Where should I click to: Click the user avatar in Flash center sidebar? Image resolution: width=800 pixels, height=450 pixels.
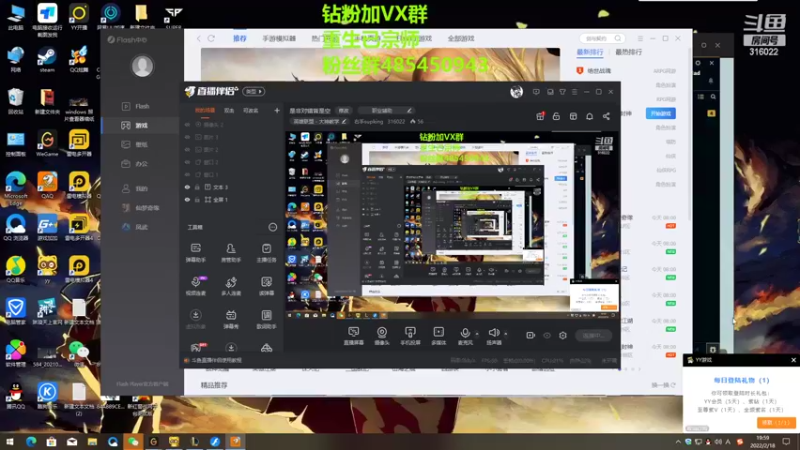pyautogui.click(x=142, y=66)
